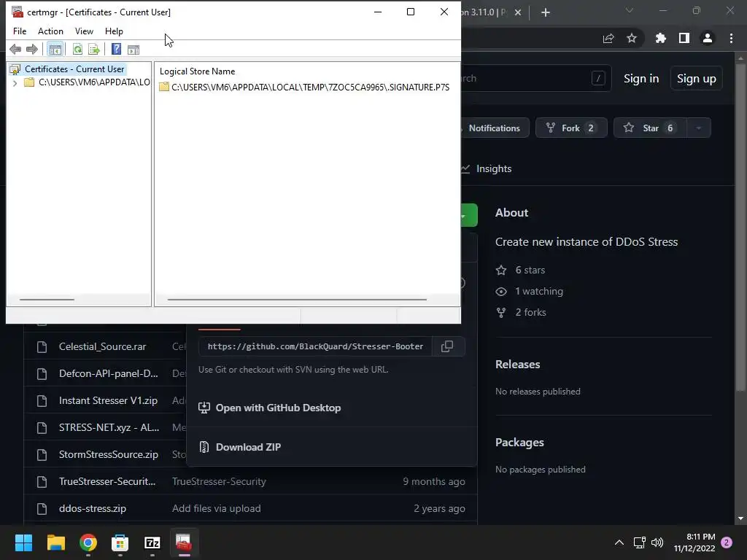Toggle the Action Pane toolbar icon
Viewport: 747px width, 560px height.
pos(133,49)
